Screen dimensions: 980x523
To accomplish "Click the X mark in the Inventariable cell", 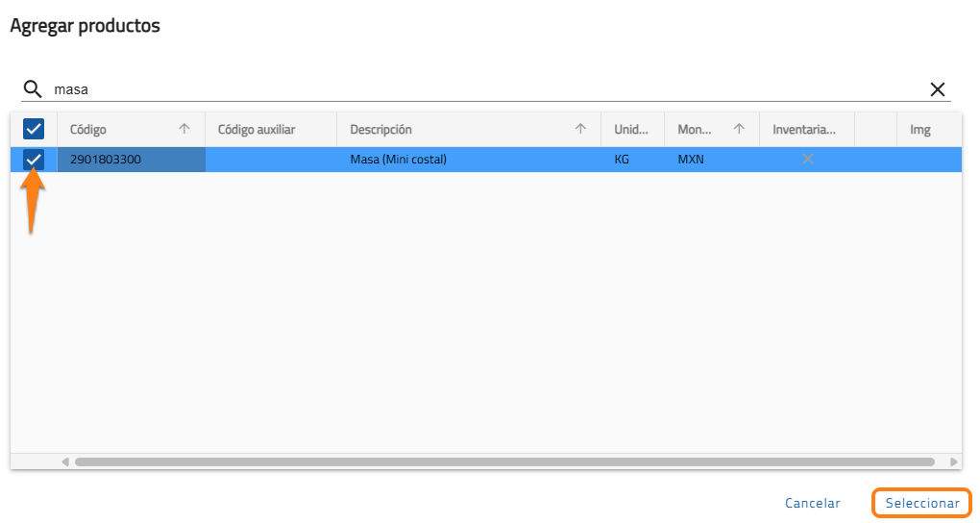I will (807, 160).
